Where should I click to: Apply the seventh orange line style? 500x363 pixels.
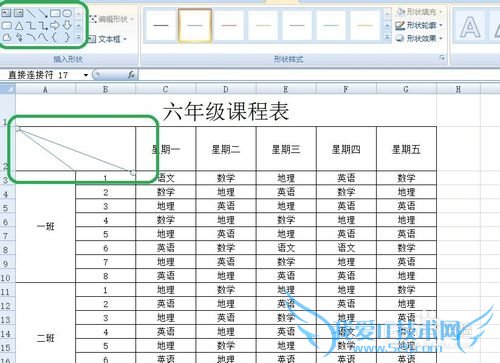tap(365, 25)
